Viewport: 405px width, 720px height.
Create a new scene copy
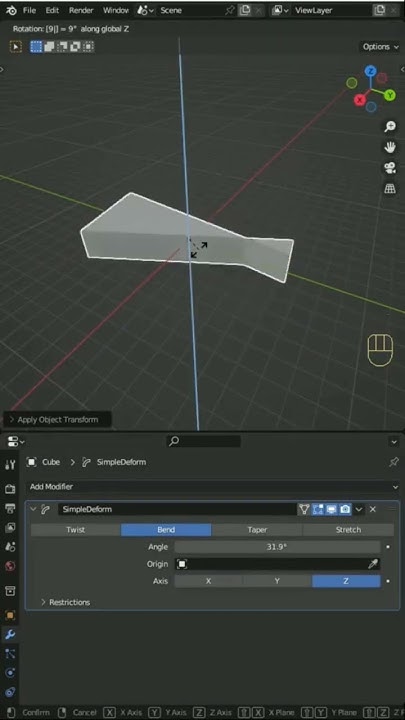[x=246, y=10]
